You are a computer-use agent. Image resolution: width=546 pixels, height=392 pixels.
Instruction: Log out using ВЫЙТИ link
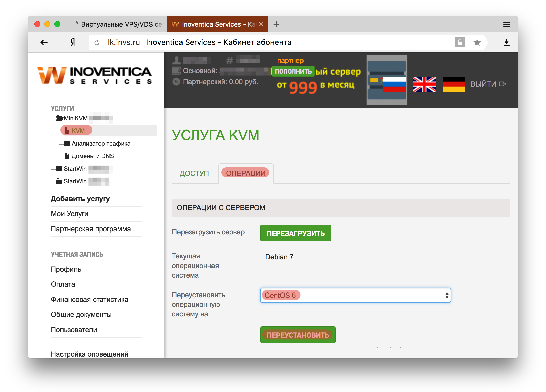pyautogui.click(x=488, y=84)
